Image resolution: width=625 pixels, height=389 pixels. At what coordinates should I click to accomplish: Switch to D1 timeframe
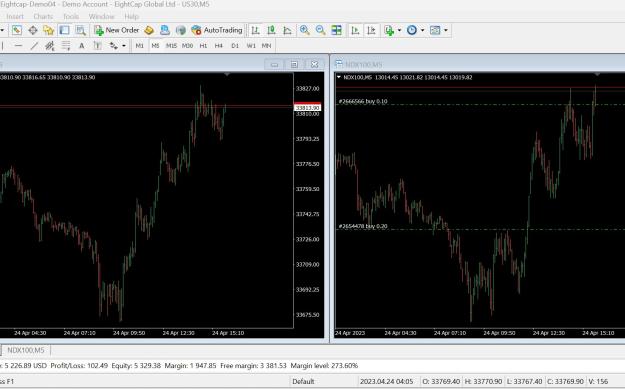tap(235, 46)
